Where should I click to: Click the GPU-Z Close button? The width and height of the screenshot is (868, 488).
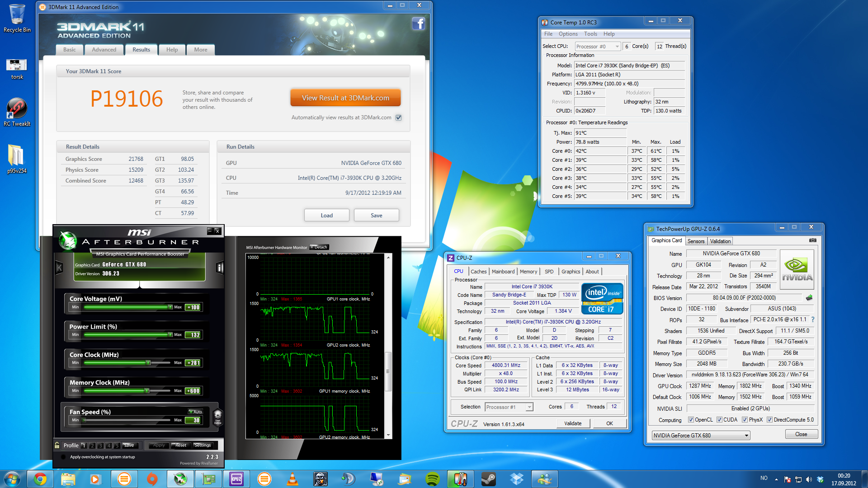pyautogui.click(x=801, y=434)
